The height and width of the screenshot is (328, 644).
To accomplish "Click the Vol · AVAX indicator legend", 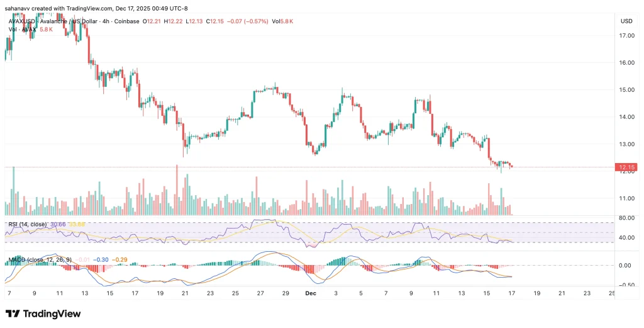I will tap(21, 30).
